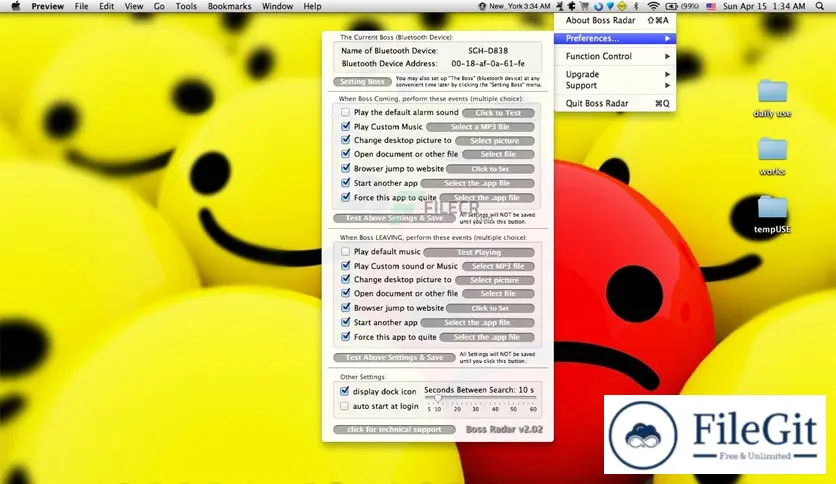
Task: Click Select MP3 file under Boss LEAVING
Action: point(498,266)
